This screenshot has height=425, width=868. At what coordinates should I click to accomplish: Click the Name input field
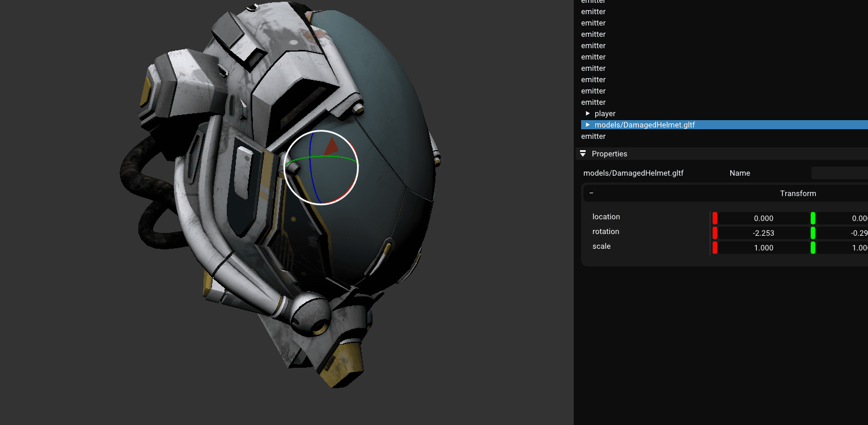pos(840,173)
